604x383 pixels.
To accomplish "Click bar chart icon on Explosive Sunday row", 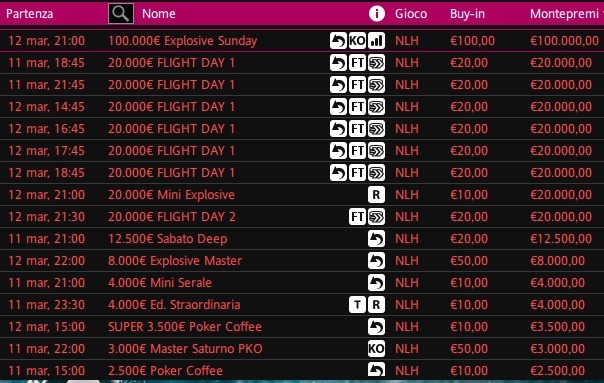I will click(376, 41).
